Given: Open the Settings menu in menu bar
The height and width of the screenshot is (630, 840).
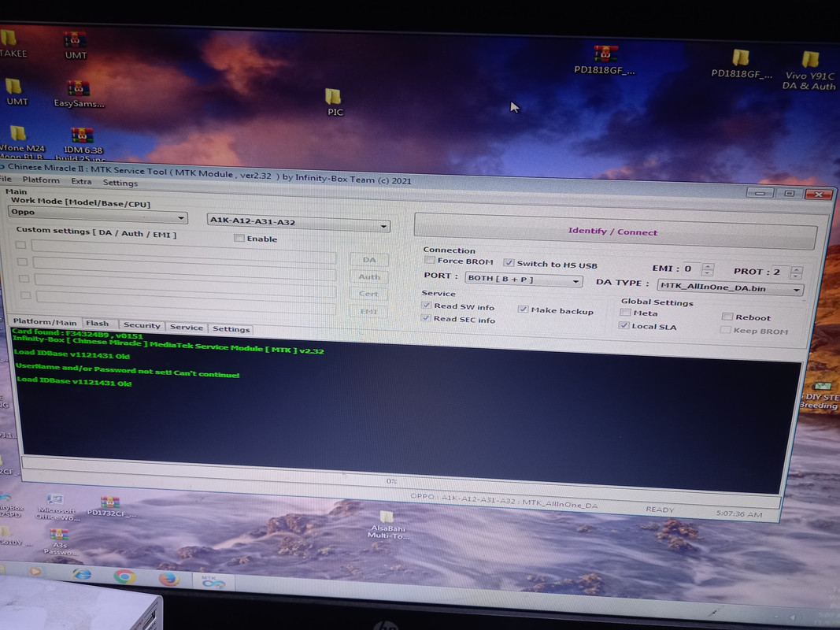Looking at the screenshot, I should tap(120, 183).
